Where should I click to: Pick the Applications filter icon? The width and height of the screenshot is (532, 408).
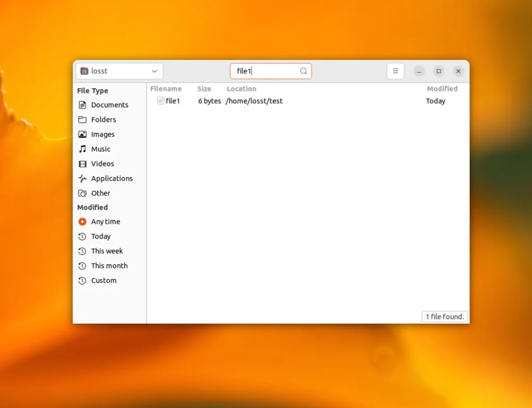tap(83, 179)
